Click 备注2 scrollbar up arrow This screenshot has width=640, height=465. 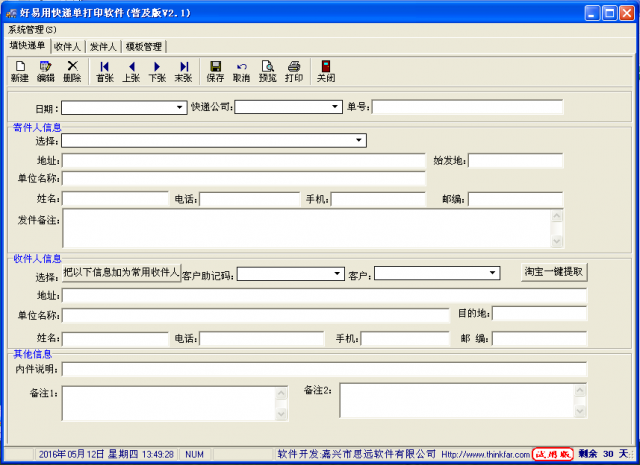[580, 390]
